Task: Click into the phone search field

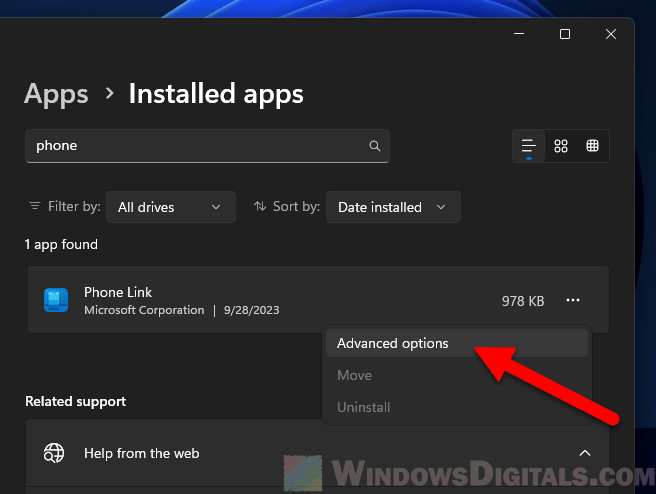Action: click(x=207, y=146)
